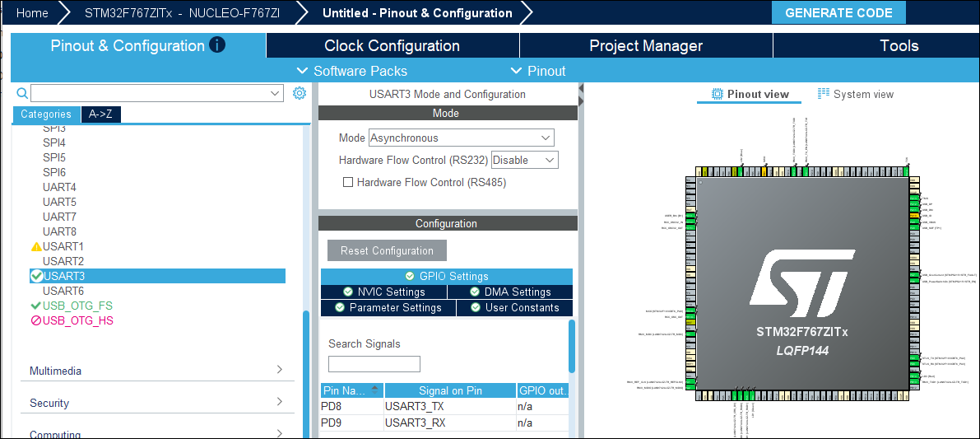The height and width of the screenshot is (439, 980).
Task: Click the info icon beside Pinout & Configuration
Action: click(217, 45)
